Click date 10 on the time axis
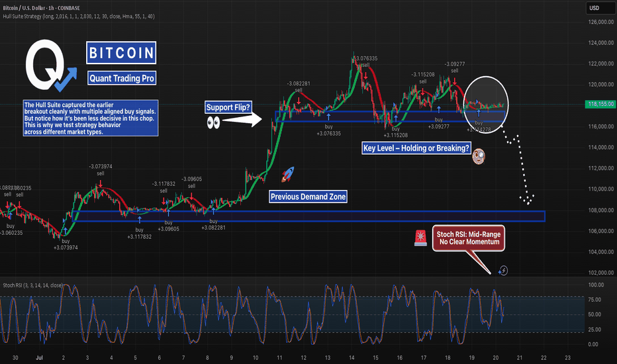 coord(256,357)
